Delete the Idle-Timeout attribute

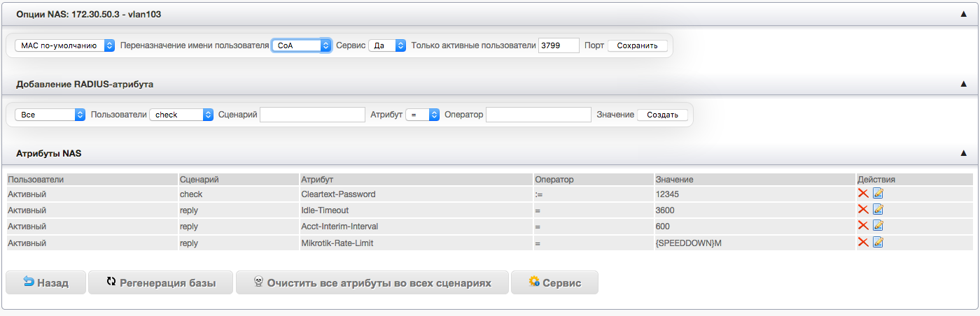pyautogui.click(x=863, y=210)
